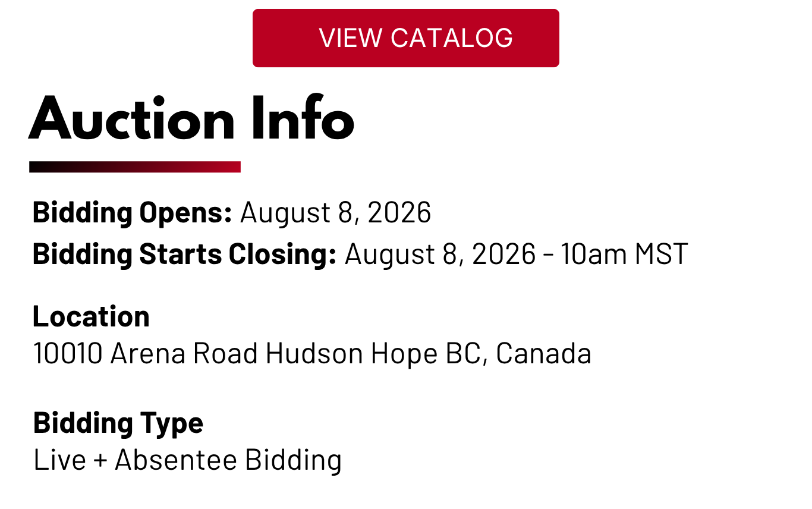The width and height of the screenshot is (812, 509).
Task: Click the word Auction in heading
Action: tap(132, 118)
